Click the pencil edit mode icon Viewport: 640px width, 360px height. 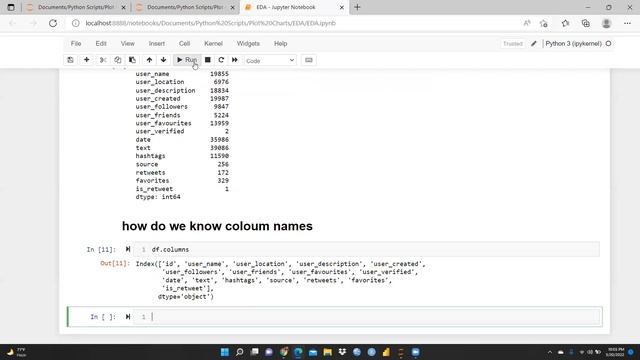click(533, 43)
